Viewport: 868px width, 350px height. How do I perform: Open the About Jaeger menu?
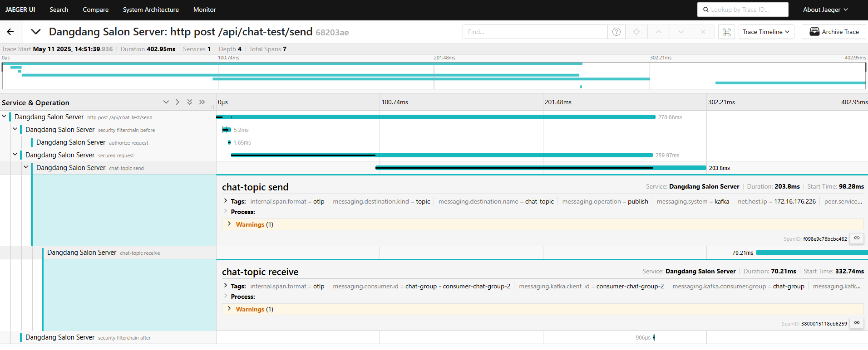coord(825,10)
